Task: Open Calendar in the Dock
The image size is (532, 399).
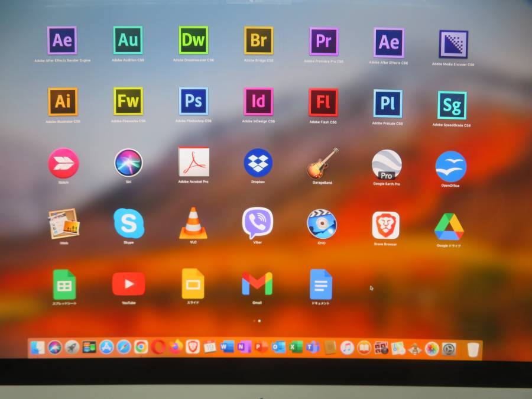Action: (210, 347)
